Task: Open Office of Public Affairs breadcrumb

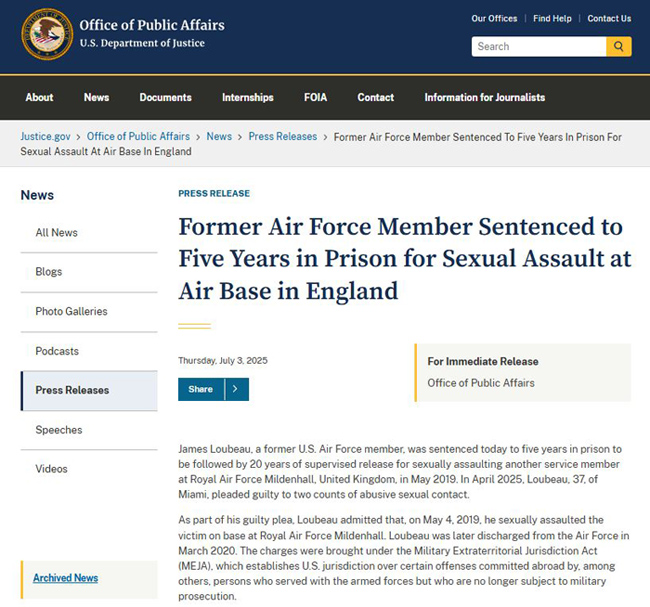Action: 138,136
